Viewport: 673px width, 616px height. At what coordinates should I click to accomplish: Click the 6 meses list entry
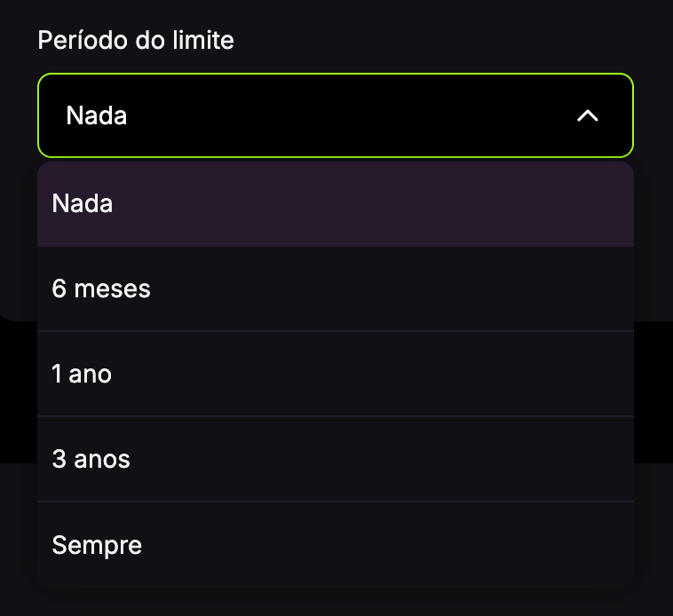[x=336, y=289]
